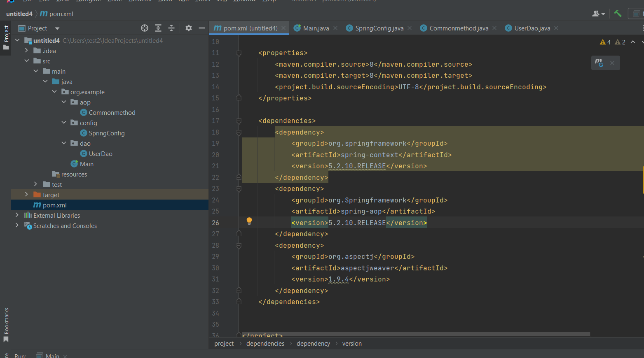Image resolution: width=644 pixels, height=358 pixels.
Task: Toggle fold marker at line 11 properties
Action: pos(239,53)
